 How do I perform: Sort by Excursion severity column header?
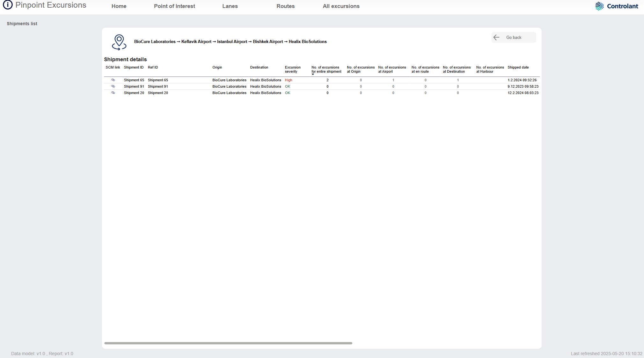(x=292, y=69)
